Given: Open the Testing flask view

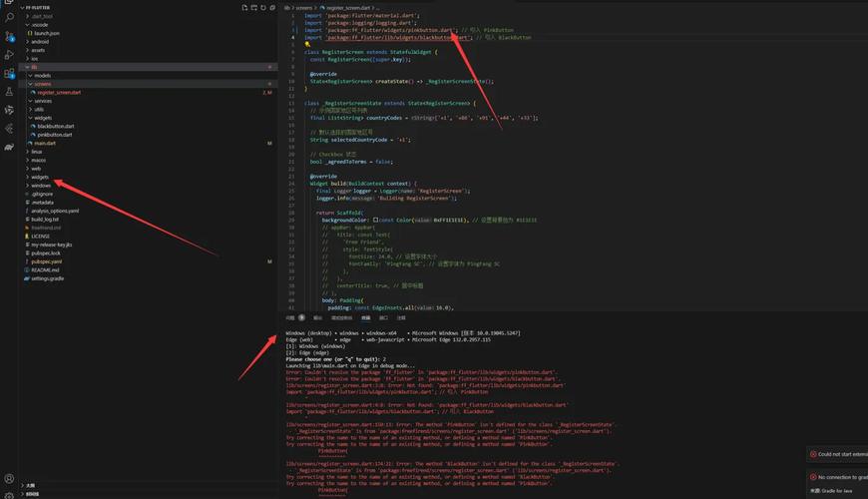Looking at the screenshot, I should point(9,92).
